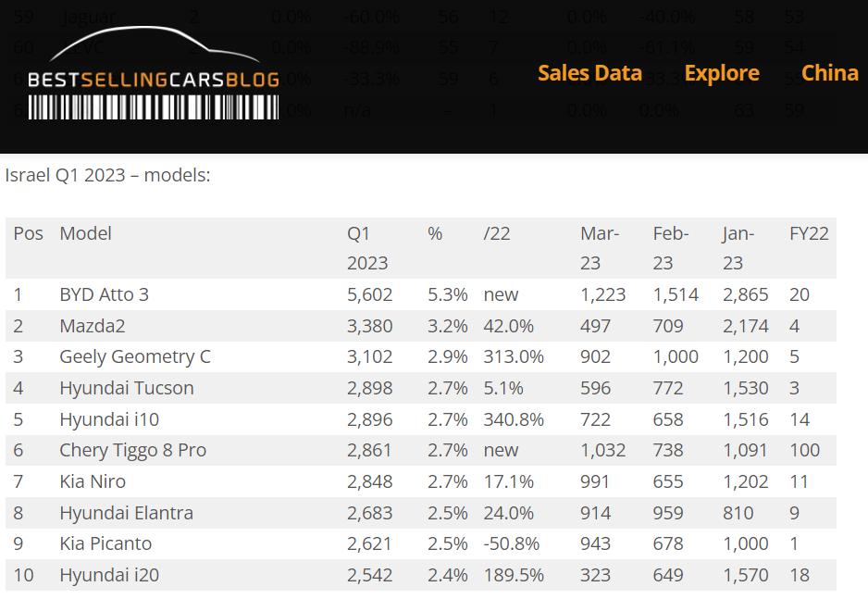
Task: Select Chery Tiggo 8 Pro entry
Action: pyautogui.click(x=132, y=450)
